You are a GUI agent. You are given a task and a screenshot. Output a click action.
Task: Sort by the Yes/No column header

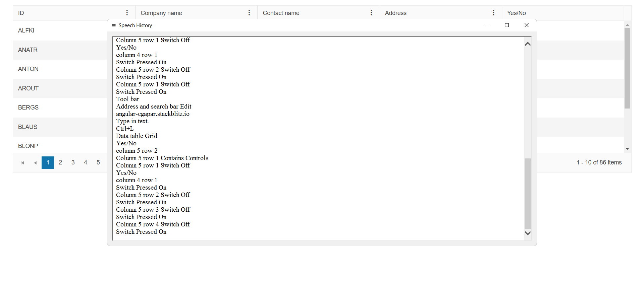click(517, 13)
